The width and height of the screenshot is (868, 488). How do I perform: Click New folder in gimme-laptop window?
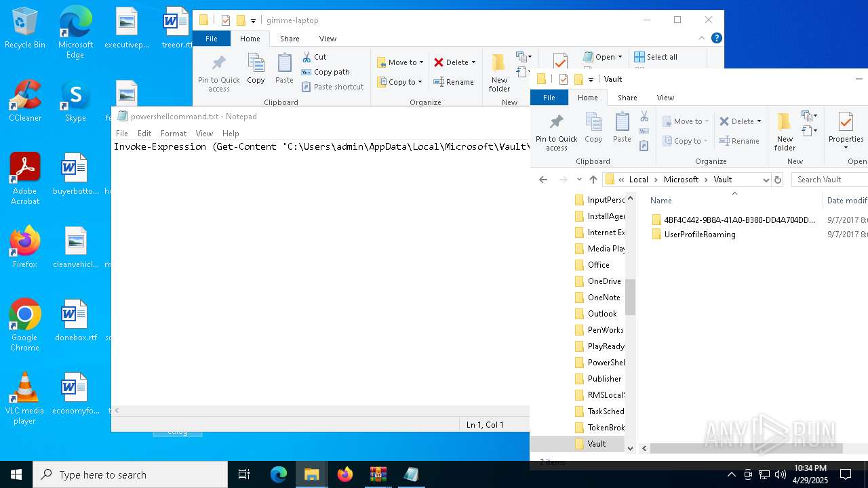point(499,73)
